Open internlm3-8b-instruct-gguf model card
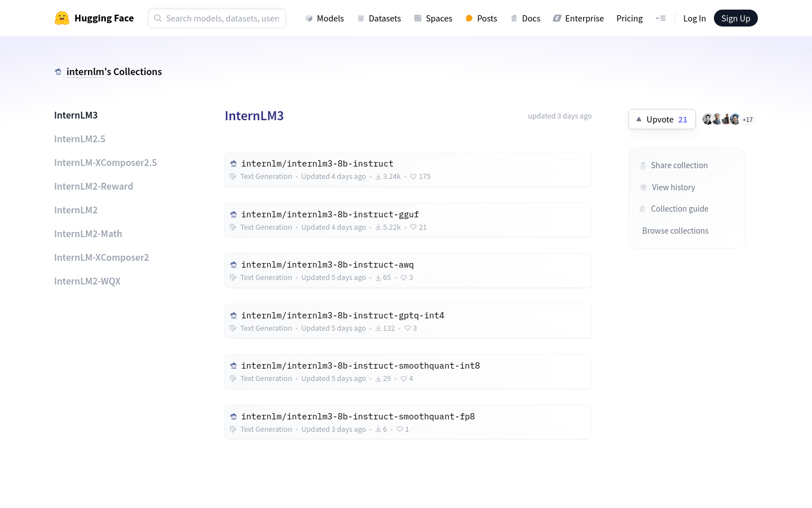Image resolution: width=812 pixels, height=508 pixels. (330, 214)
